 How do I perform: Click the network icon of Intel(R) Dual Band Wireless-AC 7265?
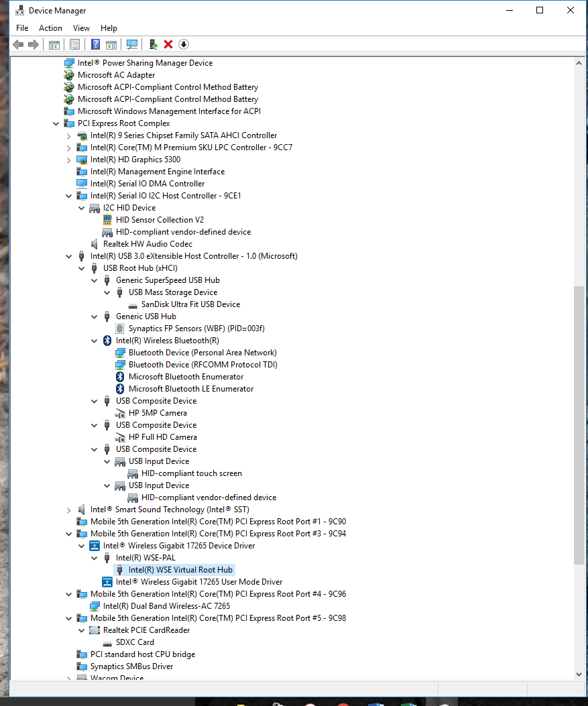tap(95, 607)
